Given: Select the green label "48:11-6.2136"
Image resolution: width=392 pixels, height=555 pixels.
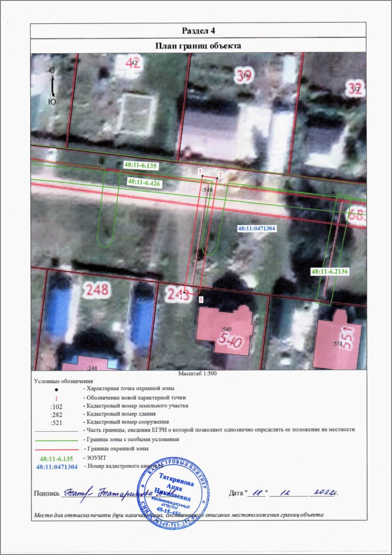Looking at the screenshot, I should [330, 272].
